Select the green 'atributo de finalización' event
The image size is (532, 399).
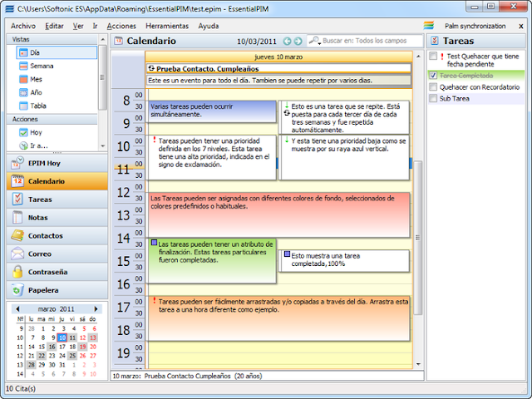tap(211, 260)
